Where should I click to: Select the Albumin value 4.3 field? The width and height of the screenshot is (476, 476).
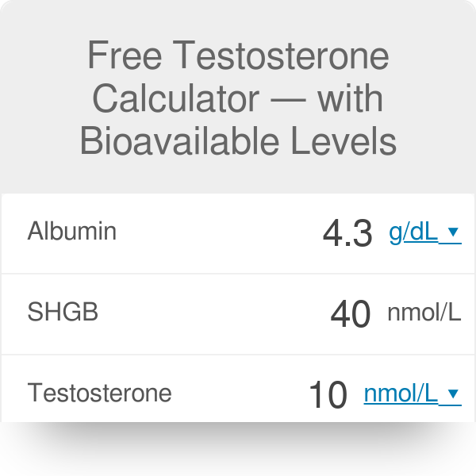pyautogui.click(x=347, y=233)
